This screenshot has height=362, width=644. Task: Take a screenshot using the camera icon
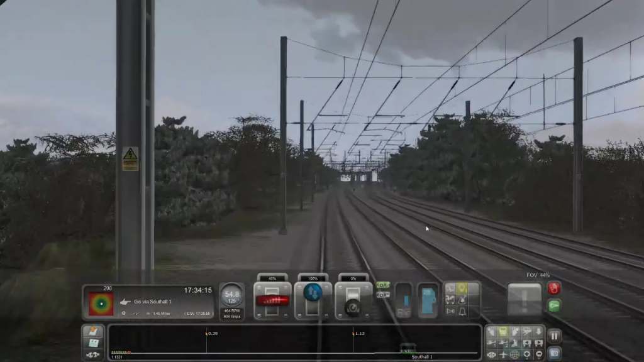[554, 353]
